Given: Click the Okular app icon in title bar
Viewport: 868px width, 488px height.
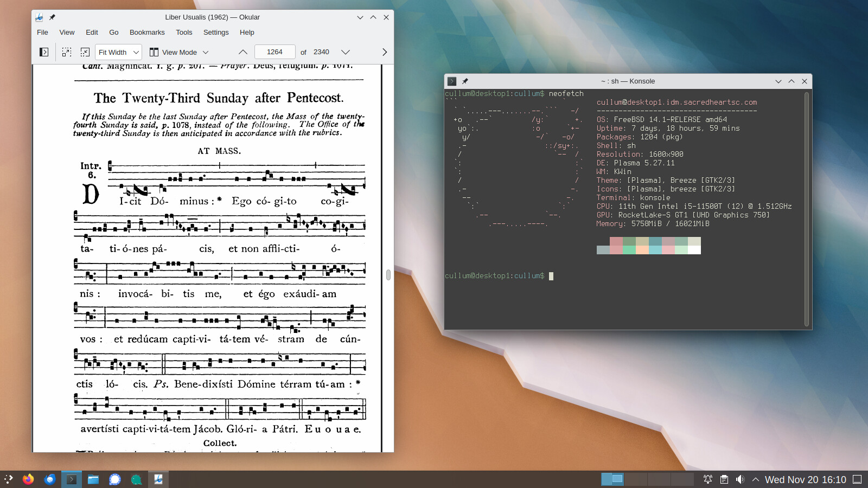Looking at the screenshot, I should click(39, 17).
